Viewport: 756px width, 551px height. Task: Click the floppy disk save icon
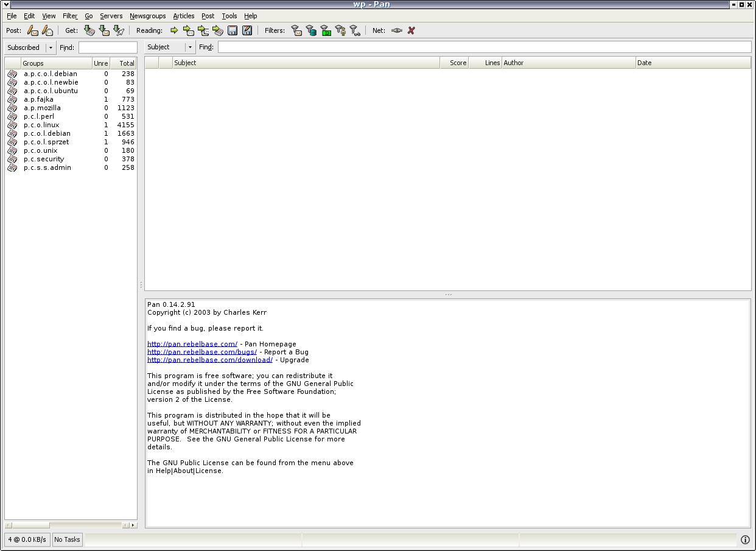point(233,30)
